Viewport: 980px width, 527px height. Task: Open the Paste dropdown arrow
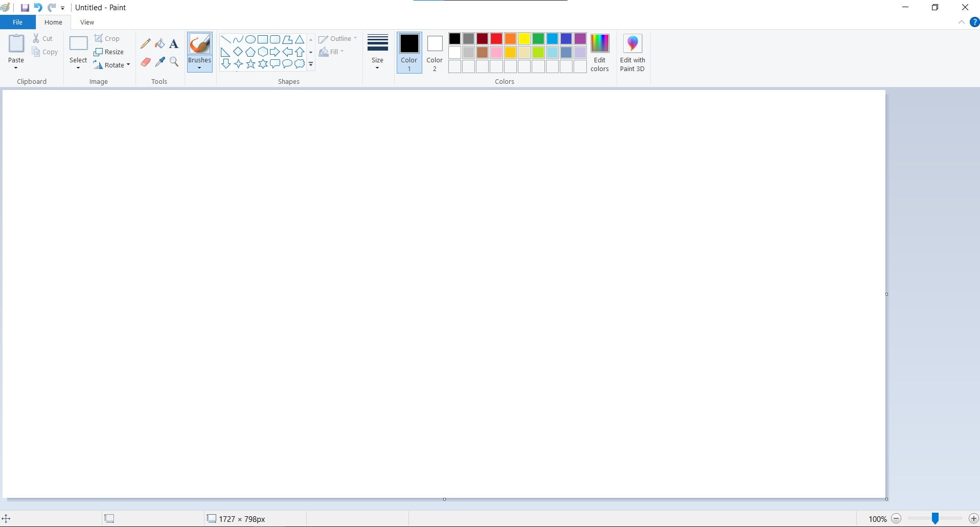tap(16, 67)
